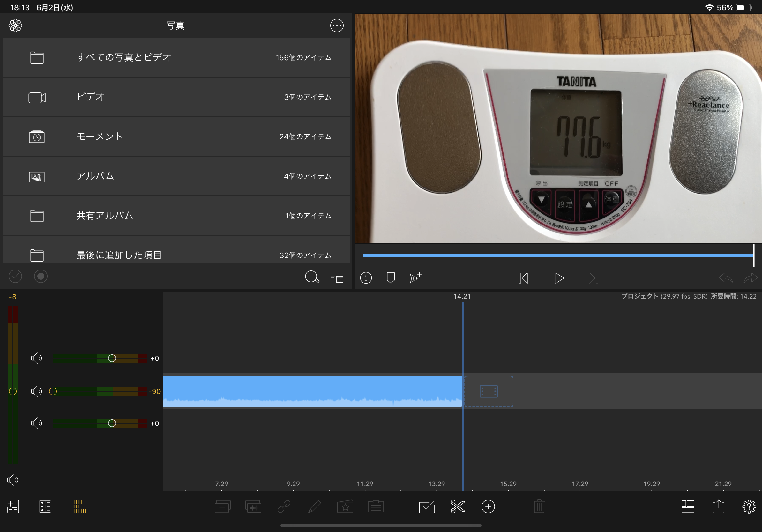Click the 15.29 ruler timecode
This screenshot has height=532, width=762.
508,484
